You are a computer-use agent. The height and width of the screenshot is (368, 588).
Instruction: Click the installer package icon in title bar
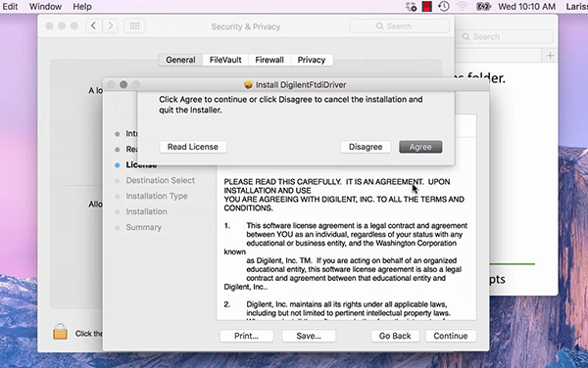point(248,85)
